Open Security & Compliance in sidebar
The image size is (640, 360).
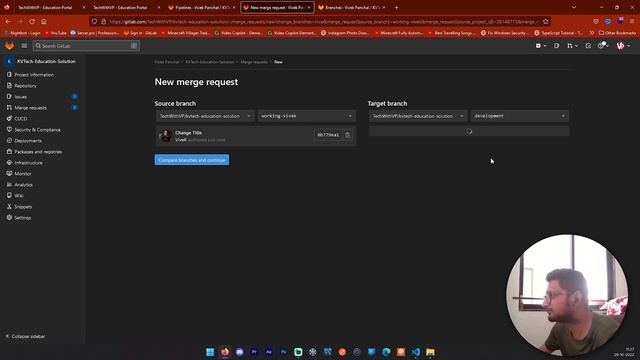pyautogui.click(x=38, y=130)
